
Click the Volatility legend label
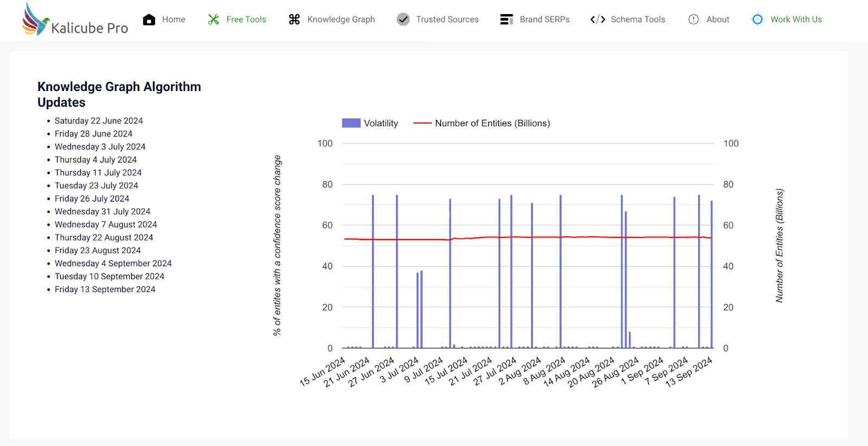click(381, 124)
